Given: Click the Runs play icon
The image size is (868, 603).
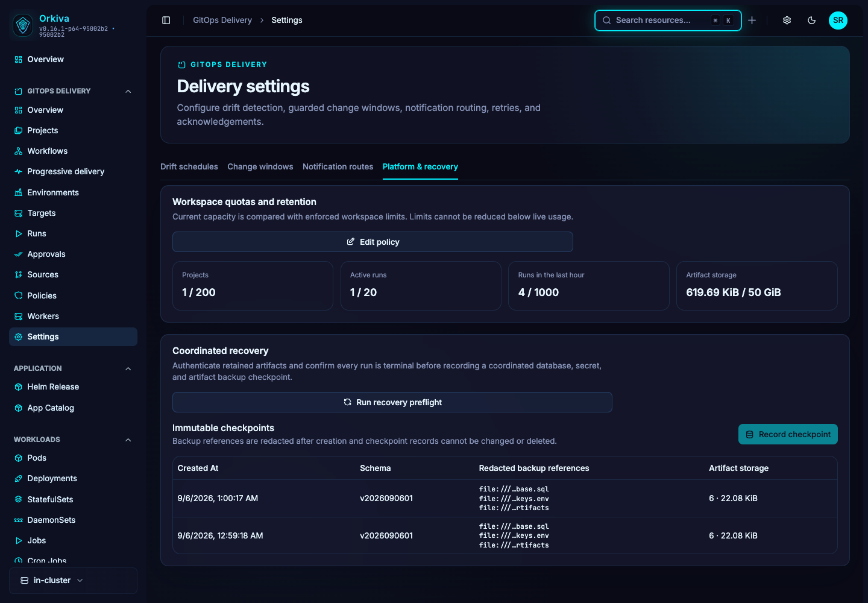Looking at the screenshot, I should (19, 233).
